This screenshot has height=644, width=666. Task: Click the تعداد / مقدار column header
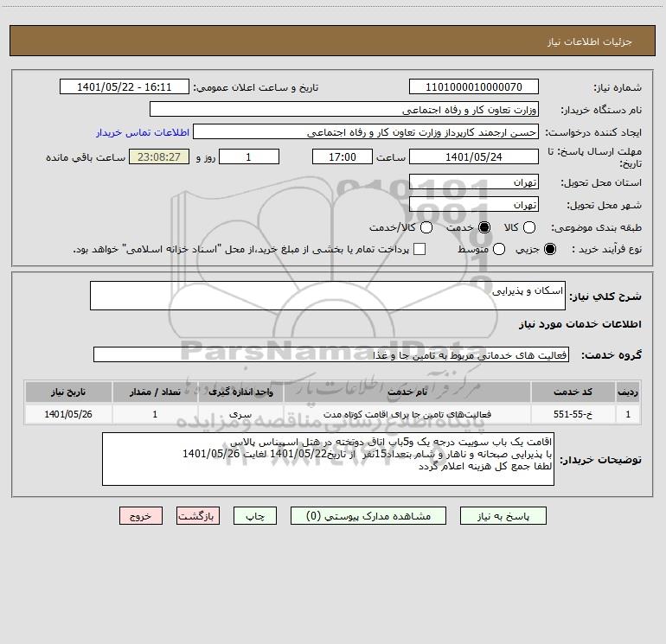155,392
